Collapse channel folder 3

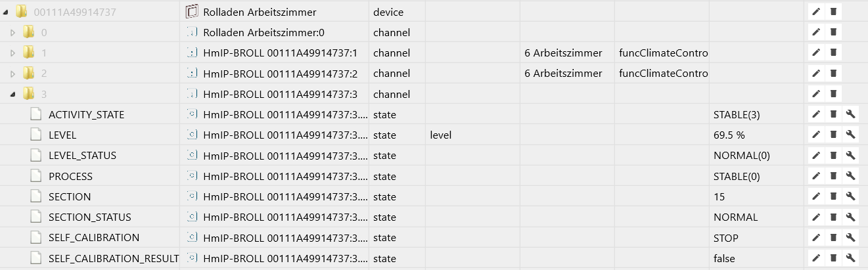12,95
